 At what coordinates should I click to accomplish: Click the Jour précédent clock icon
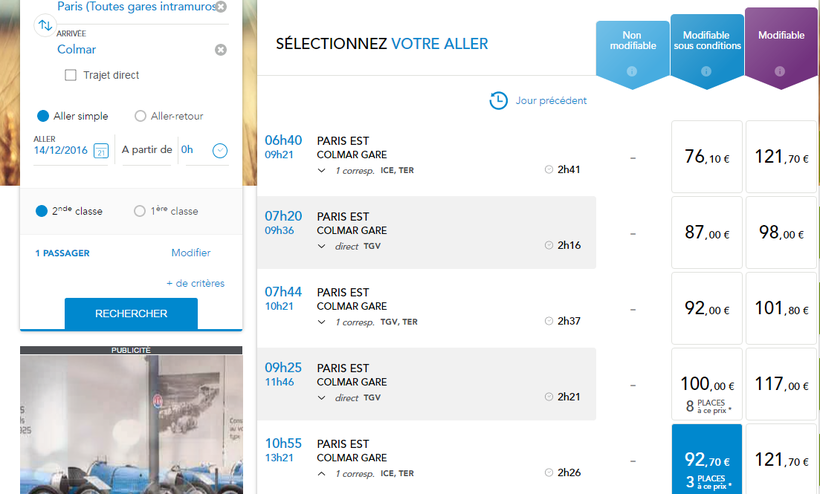(x=498, y=100)
